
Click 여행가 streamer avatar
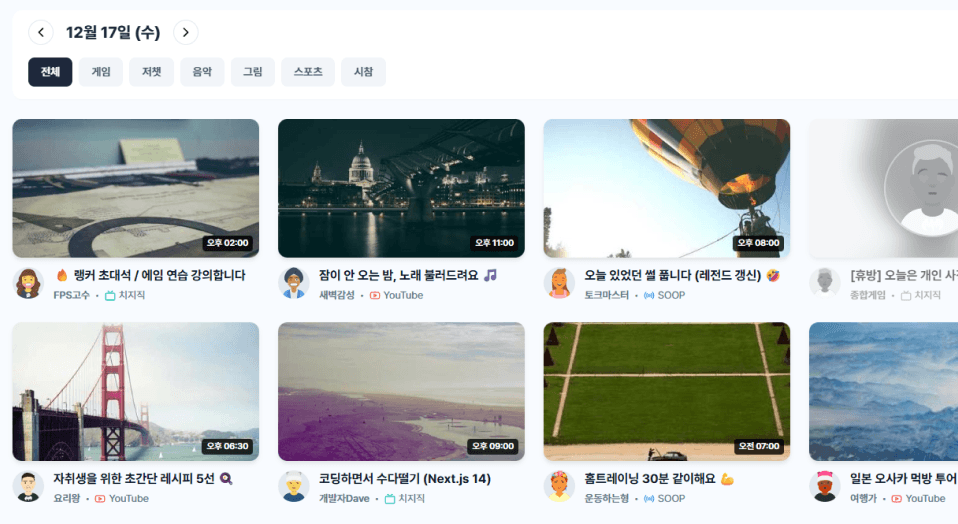pos(824,487)
